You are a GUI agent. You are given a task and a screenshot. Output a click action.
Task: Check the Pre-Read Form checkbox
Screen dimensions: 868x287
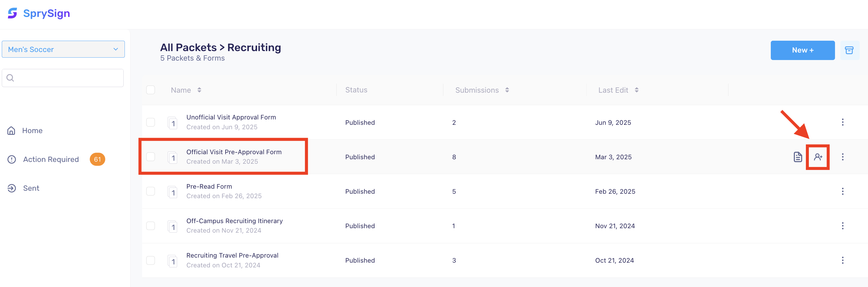coord(151,191)
